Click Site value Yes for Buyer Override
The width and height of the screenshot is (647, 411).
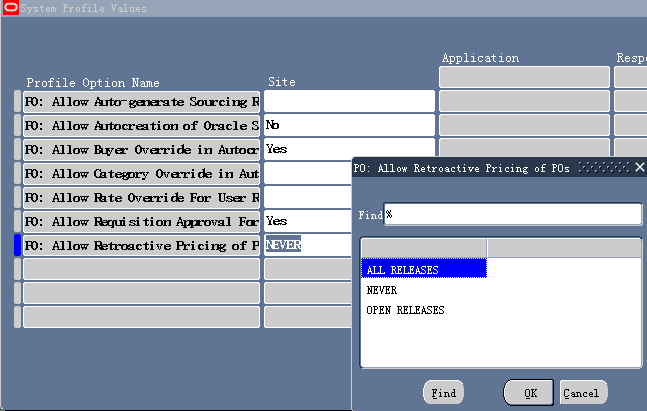coord(349,149)
